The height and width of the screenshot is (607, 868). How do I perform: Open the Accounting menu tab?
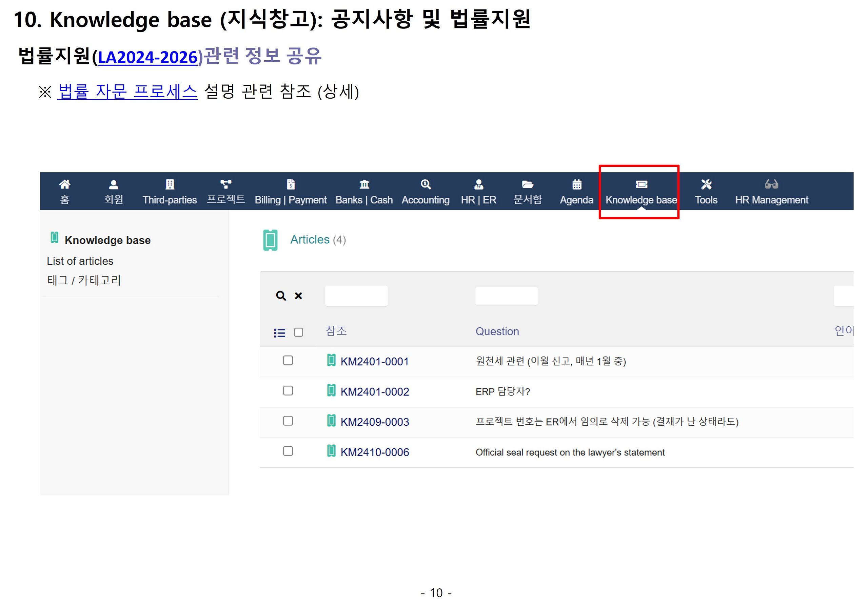pos(425,200)
